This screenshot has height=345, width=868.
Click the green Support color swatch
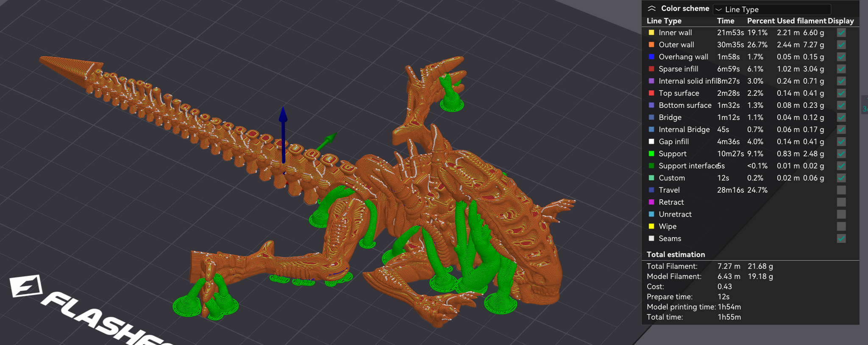click(x=651, y=154)
